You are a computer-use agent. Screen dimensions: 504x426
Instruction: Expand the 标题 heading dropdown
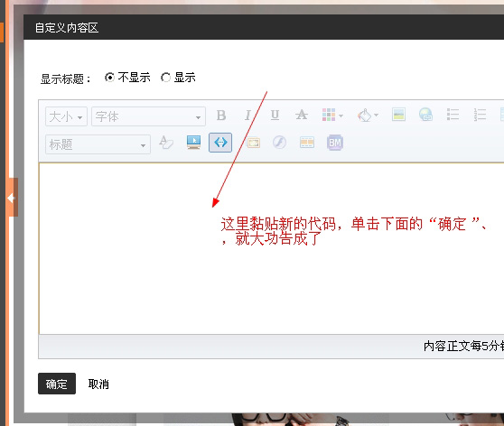point(98,144)
